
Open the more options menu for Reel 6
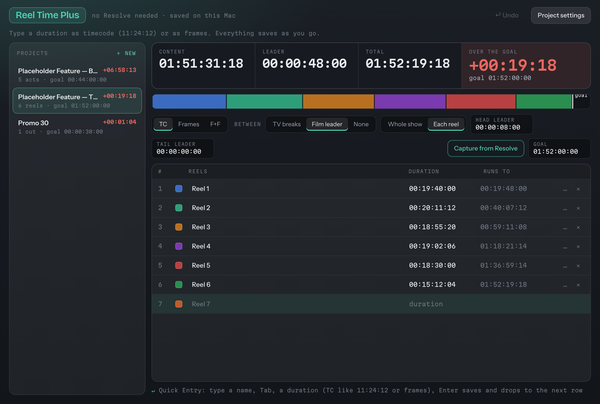pos(565,285)
